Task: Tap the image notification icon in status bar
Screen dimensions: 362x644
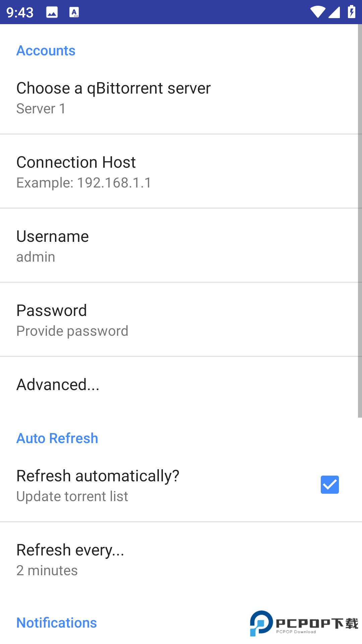Action: tap(52, 12)
